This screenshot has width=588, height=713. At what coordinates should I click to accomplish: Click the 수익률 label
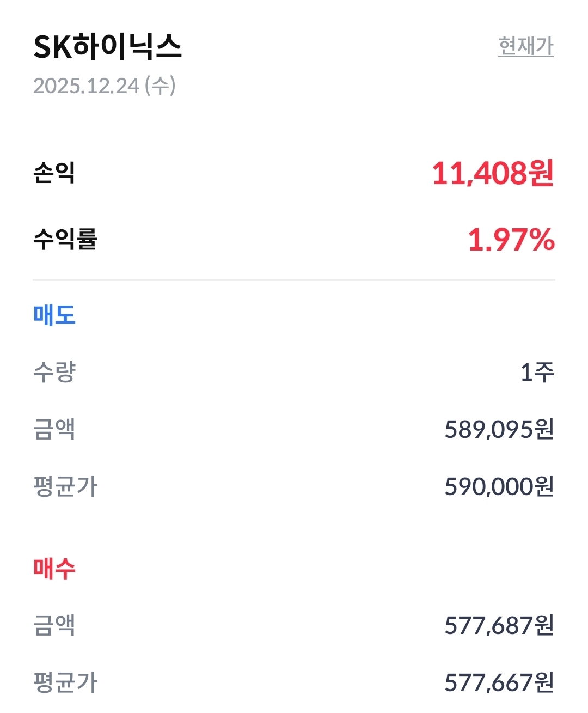(65, 239)
